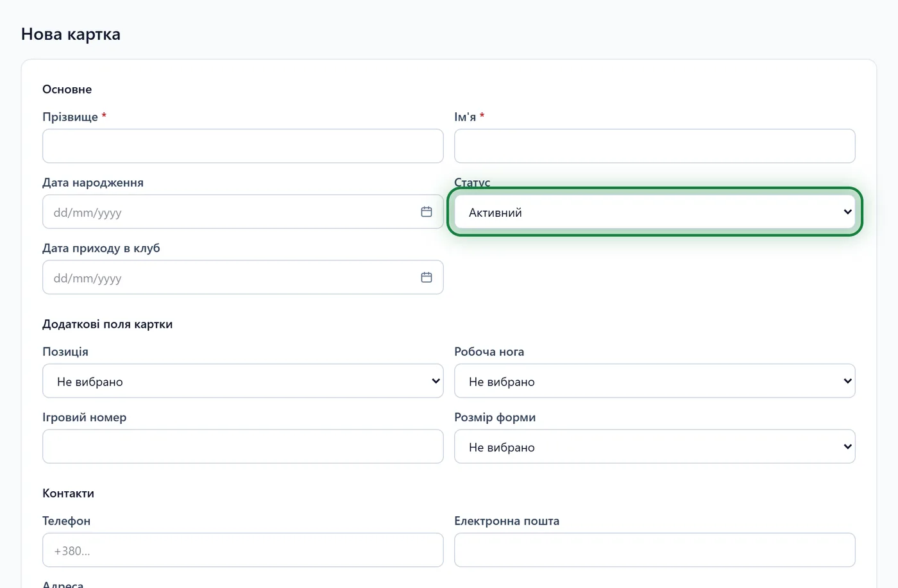Screen dimensions: 898x588
Task: Open calendar picker for Дата народження
Action: (427, 212)
